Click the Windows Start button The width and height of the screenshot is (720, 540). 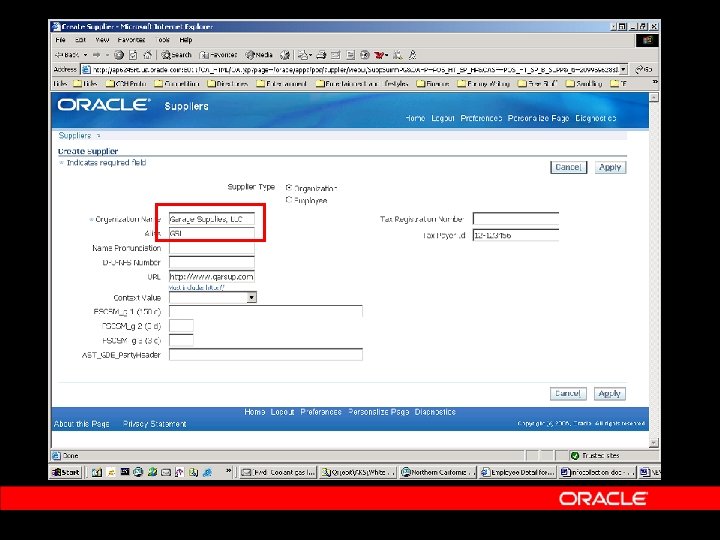(x=67, y=472)
